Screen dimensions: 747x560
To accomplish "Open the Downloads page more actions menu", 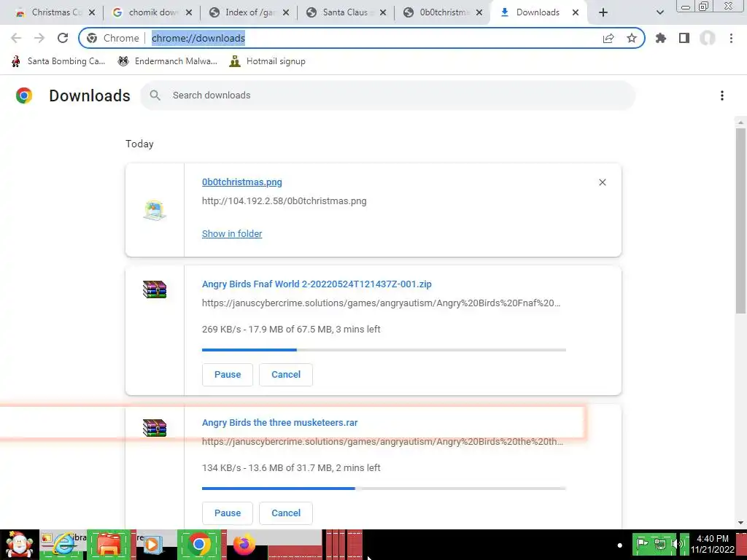I will 722,96.
